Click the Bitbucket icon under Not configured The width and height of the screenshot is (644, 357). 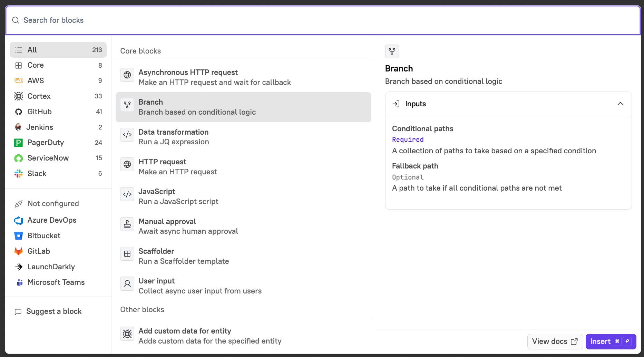click(18, 236)
